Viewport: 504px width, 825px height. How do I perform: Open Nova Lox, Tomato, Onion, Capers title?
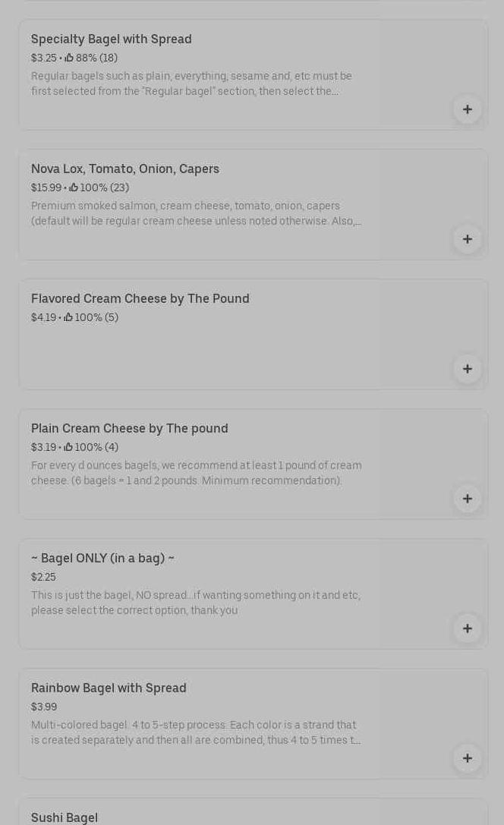tap(125, 168)
